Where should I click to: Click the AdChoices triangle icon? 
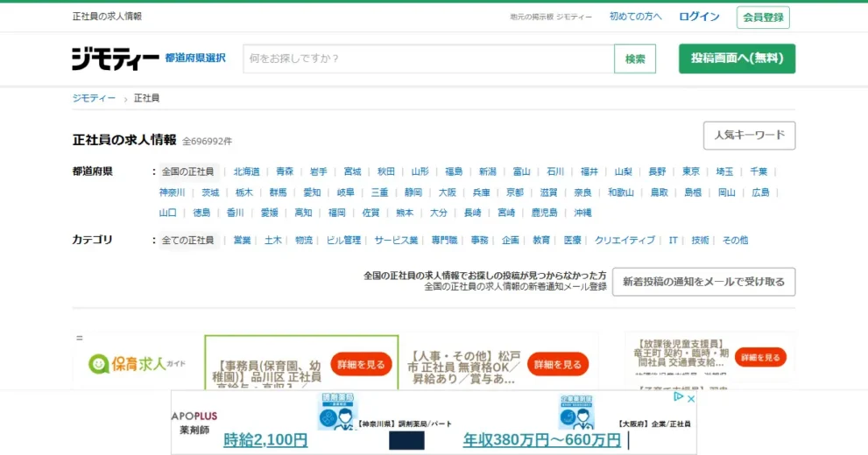point(678,396)
